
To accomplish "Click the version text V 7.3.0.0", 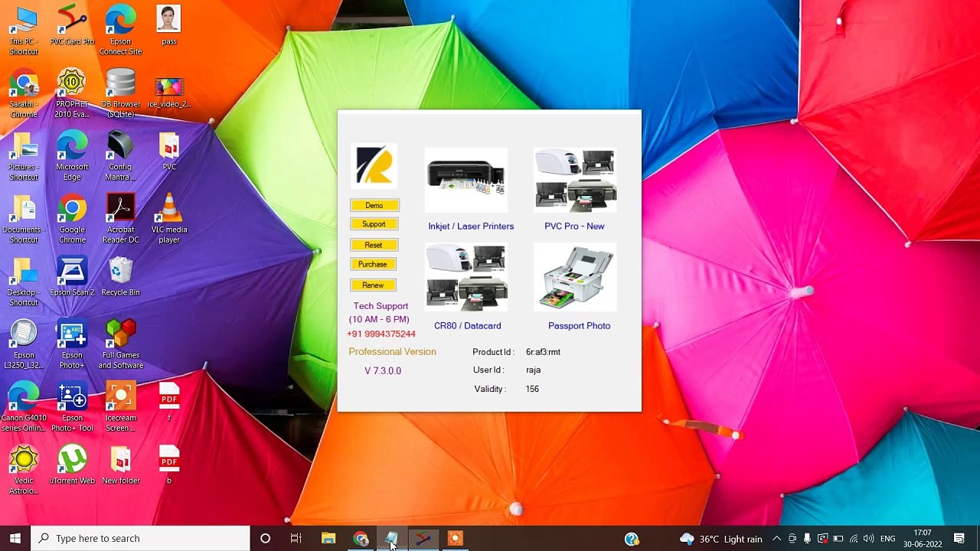I will click(383, 371).
